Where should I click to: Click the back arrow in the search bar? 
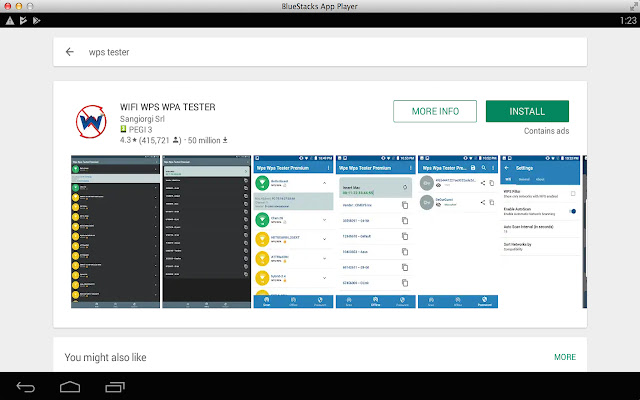pyautogui.click(x=70, y=52)
